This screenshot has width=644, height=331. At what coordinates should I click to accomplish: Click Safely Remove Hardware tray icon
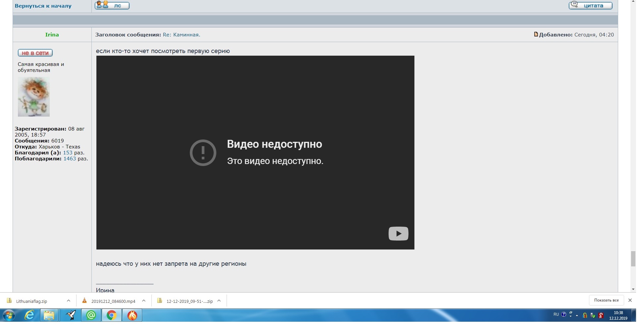[x=592, y=315]
